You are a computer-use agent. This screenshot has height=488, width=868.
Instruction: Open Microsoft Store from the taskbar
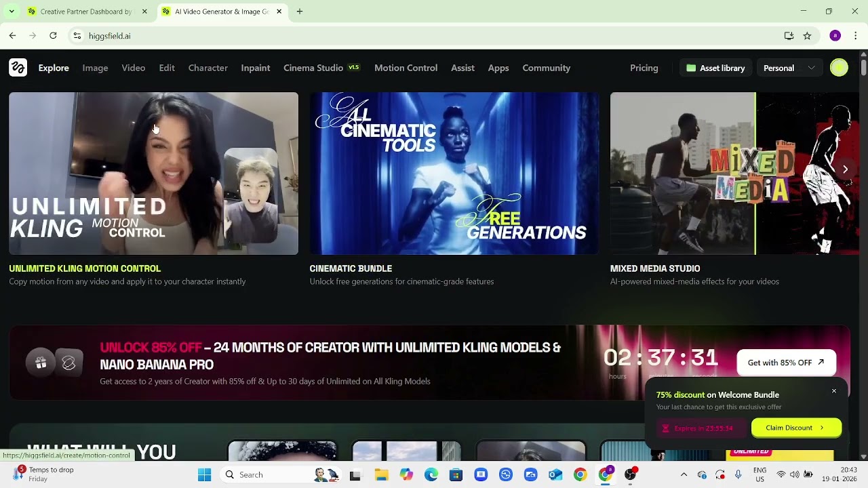click(x=456, y=474)
